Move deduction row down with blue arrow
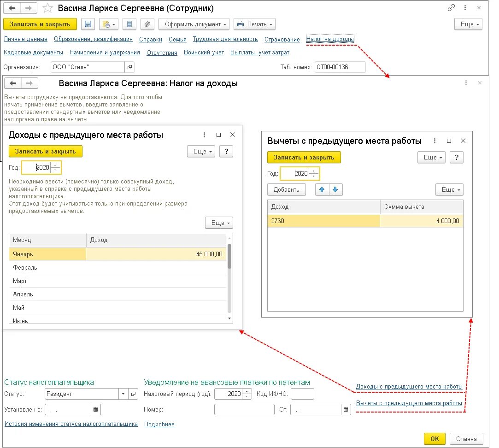 335,190
